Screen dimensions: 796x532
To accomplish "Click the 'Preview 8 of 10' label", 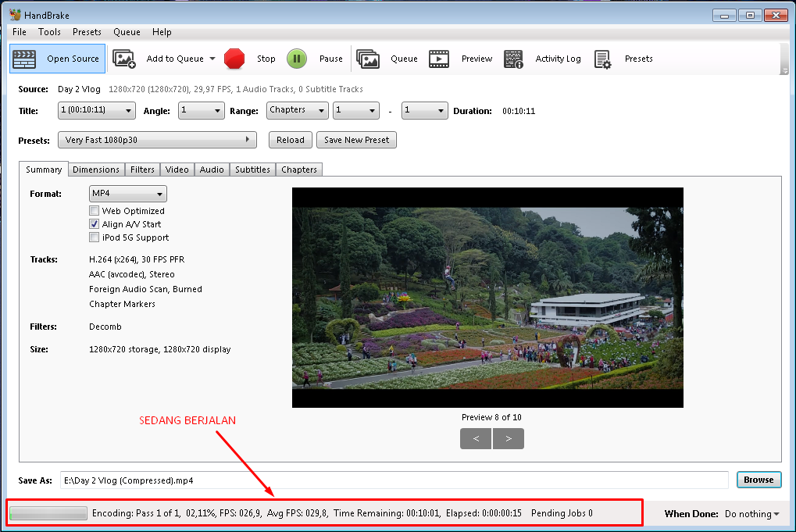I will tap(491, 417).
